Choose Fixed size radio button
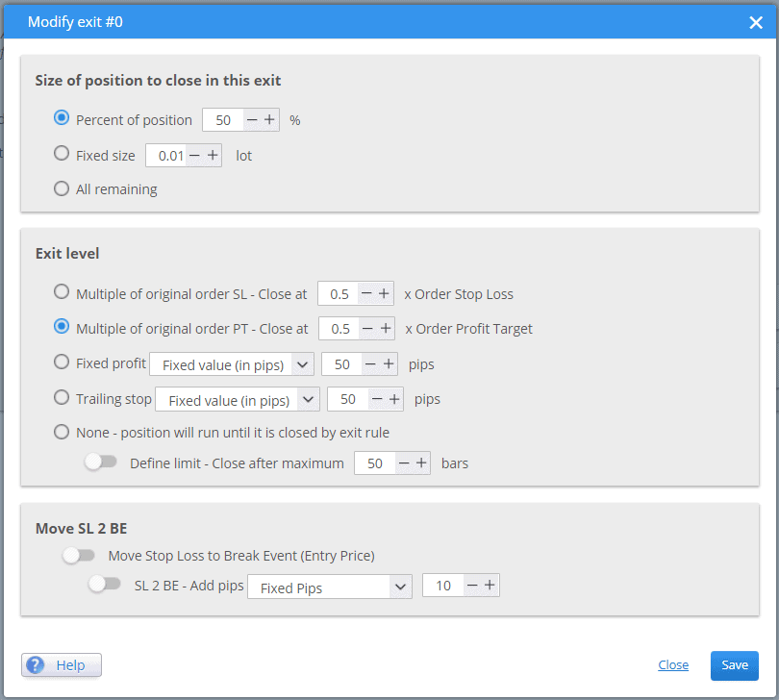Image resolution: width=779 pixels, height=700 pixels. [x=62, y=154]
